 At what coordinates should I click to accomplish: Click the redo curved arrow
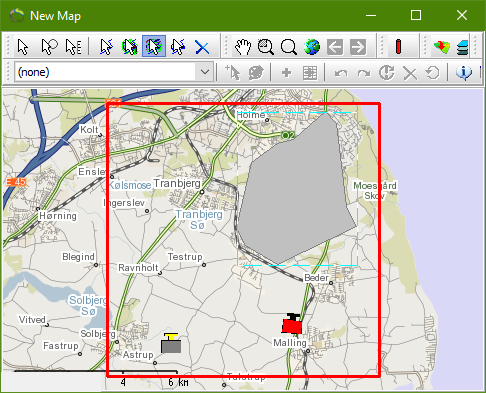point(364,73)
